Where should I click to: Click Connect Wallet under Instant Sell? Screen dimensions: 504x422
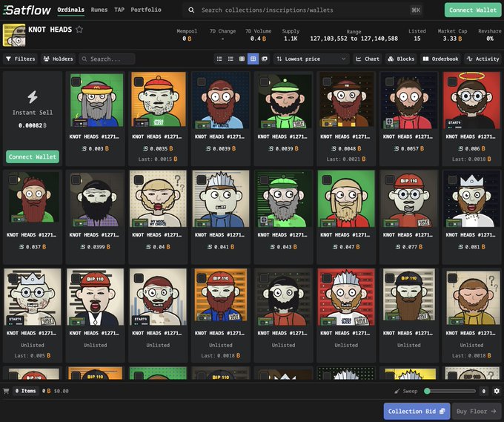click(x=33, y=156)
